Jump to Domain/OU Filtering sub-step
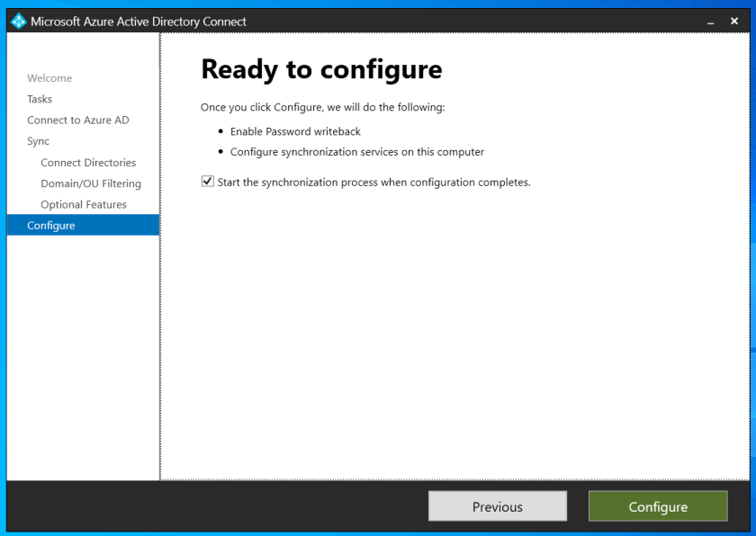Viewport: 756px width, 536px height. (x=91, y=183)
